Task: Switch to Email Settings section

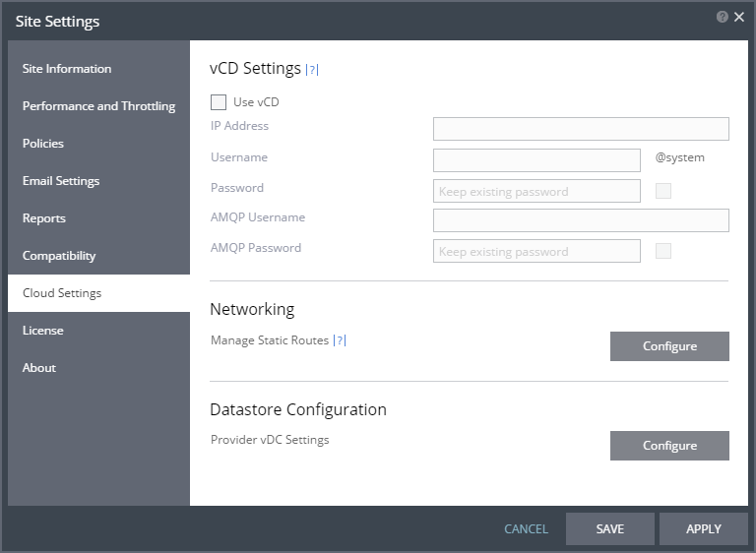Action: pos(98,181)
